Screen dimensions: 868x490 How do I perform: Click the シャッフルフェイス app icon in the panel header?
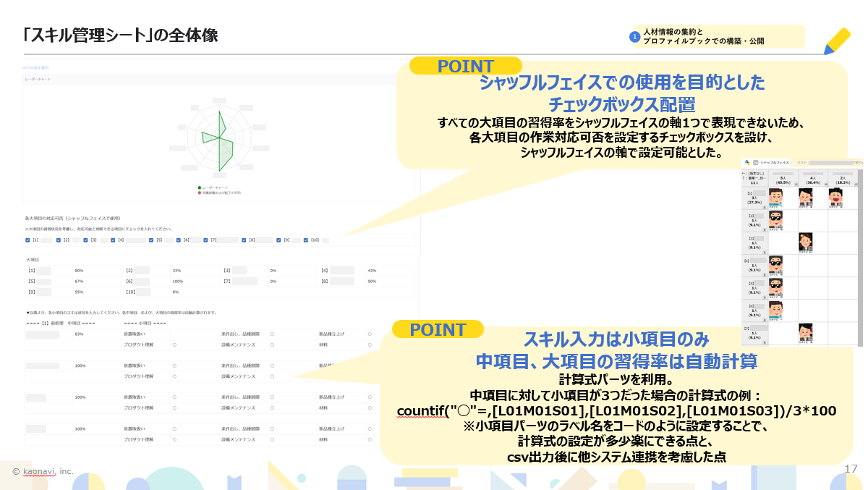pyautogui.click(x=747, y=162)
